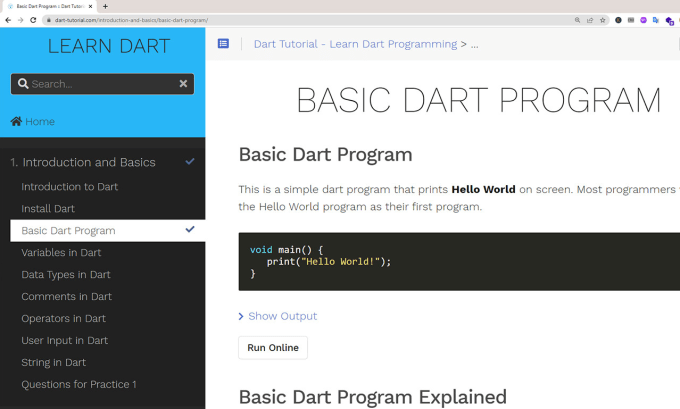Click the magnifier icon in the search box

coord(23,84)
